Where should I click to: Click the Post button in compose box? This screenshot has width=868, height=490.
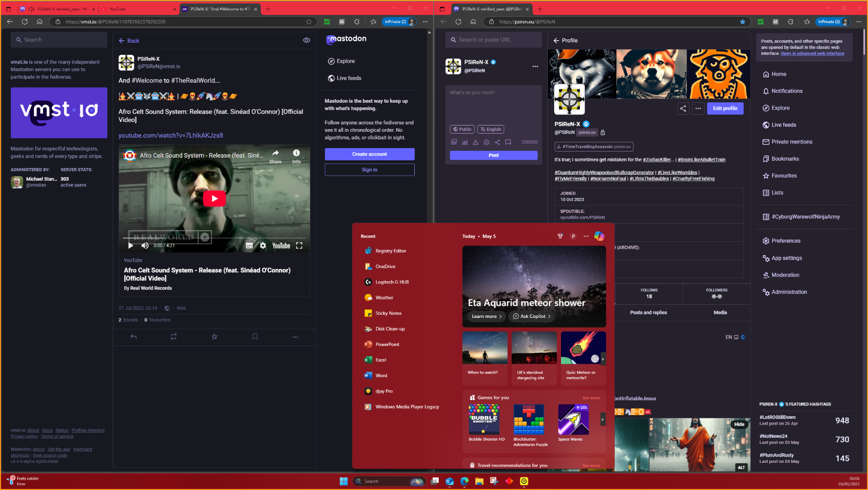click(494, 155)
